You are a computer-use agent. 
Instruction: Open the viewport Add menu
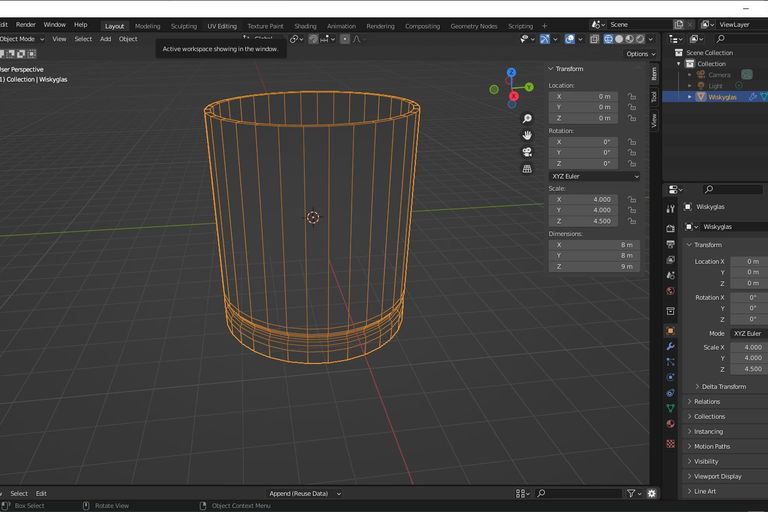[x=105, y=39]
